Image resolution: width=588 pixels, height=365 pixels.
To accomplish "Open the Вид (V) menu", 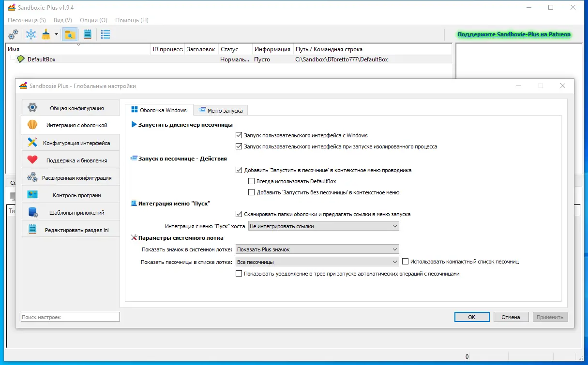I will [63, 20].
